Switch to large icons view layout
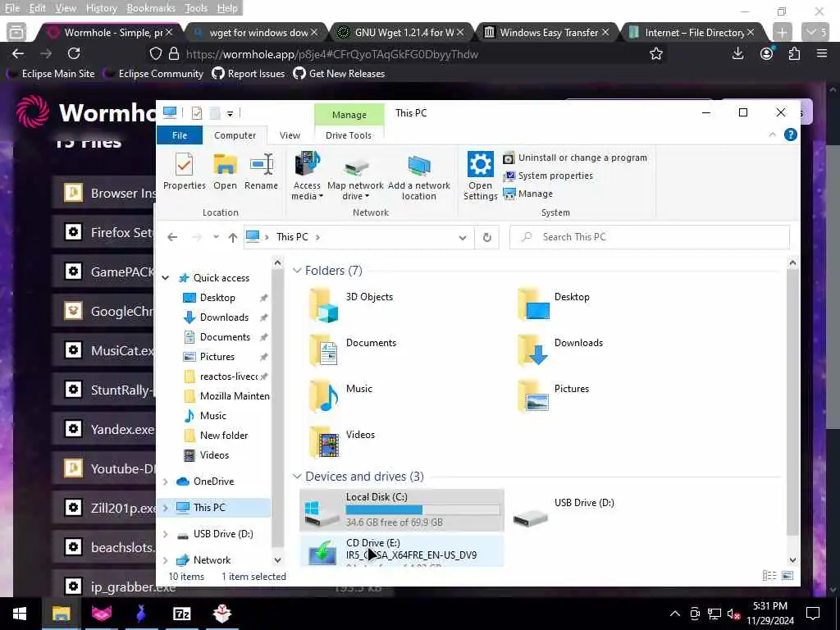The width and height of the screenshot is (840, 630). (x=787, y=576)
